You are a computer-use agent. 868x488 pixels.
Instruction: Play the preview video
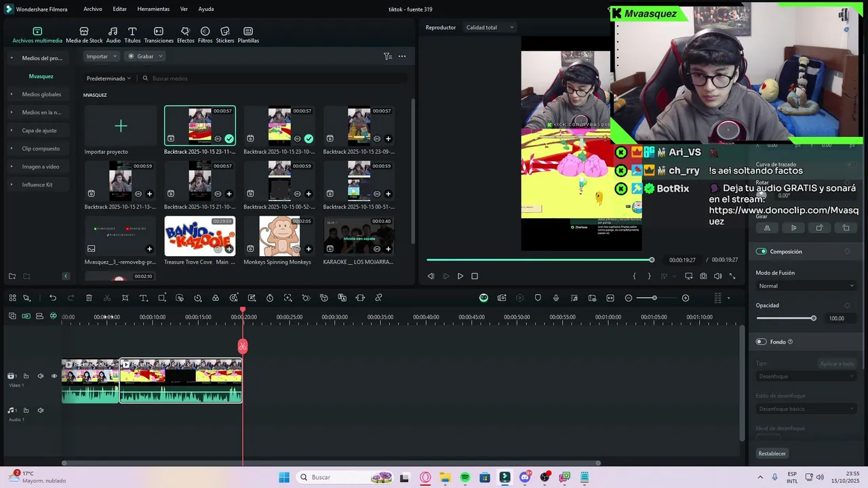pos(460,277)
